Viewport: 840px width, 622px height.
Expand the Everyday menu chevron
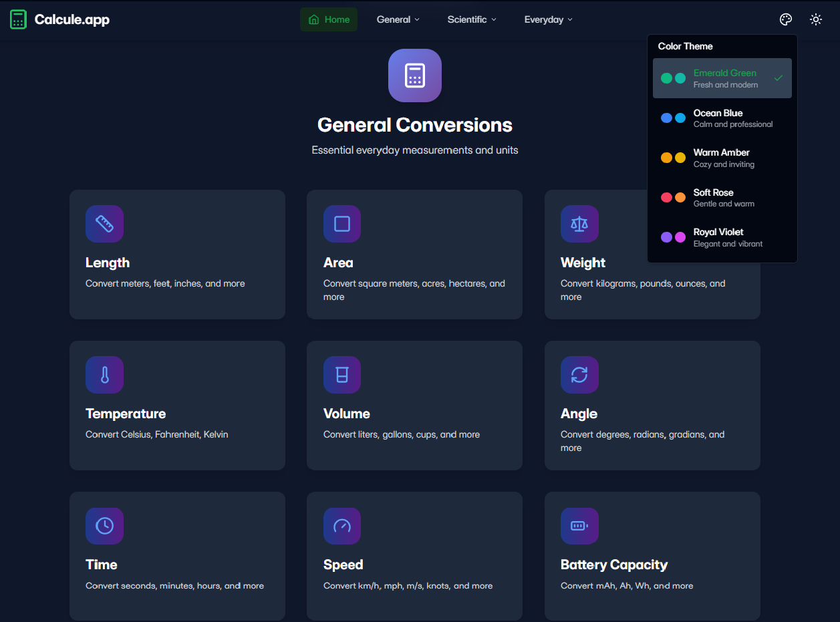570,20
